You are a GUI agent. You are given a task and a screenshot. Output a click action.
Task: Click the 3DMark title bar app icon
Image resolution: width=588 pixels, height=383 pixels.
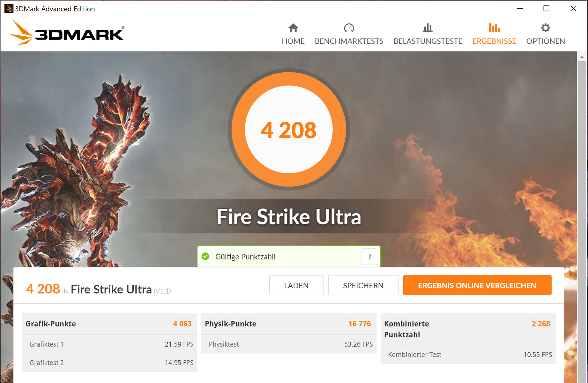click(x=9, y=8)
